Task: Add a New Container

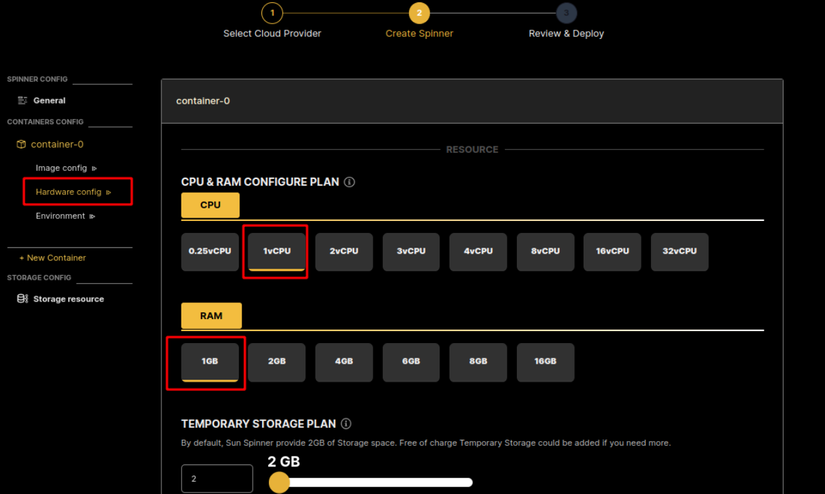Action: [x=53, y=258]
